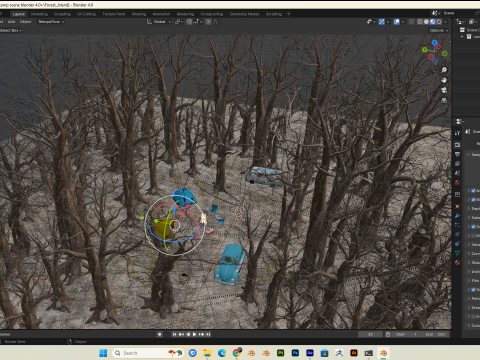Open the Tool properties tab
480x360 pixels.
click(457, 133)
